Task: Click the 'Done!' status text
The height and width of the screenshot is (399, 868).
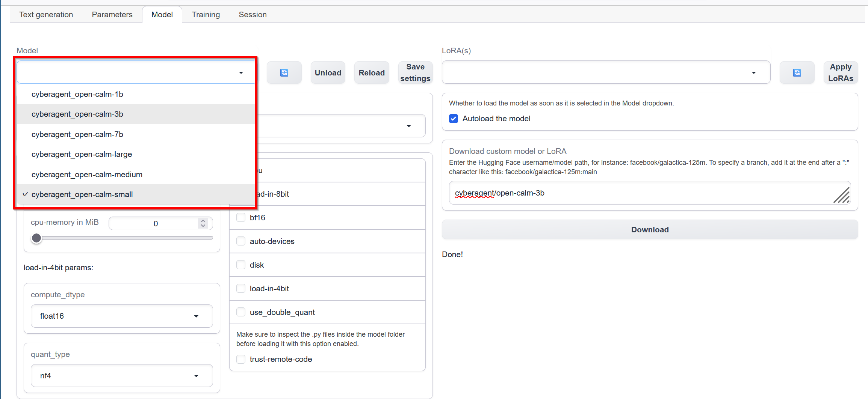Action: (452, 254)
